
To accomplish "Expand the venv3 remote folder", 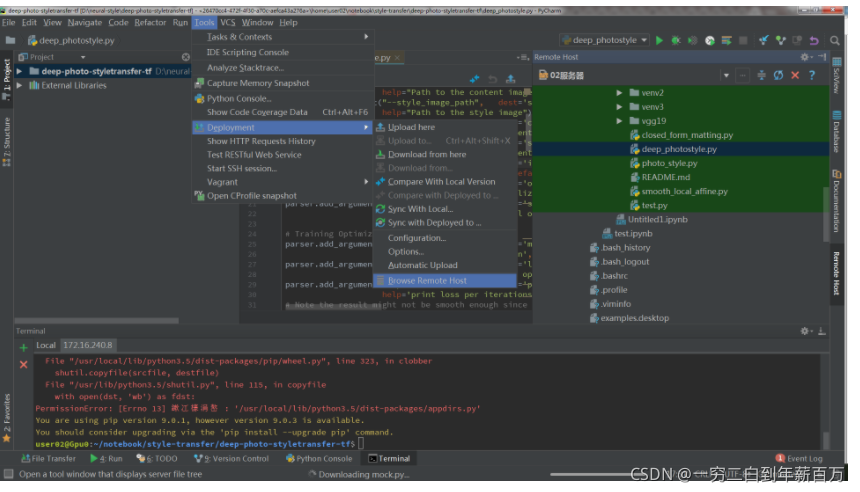I will coord(619,107).
